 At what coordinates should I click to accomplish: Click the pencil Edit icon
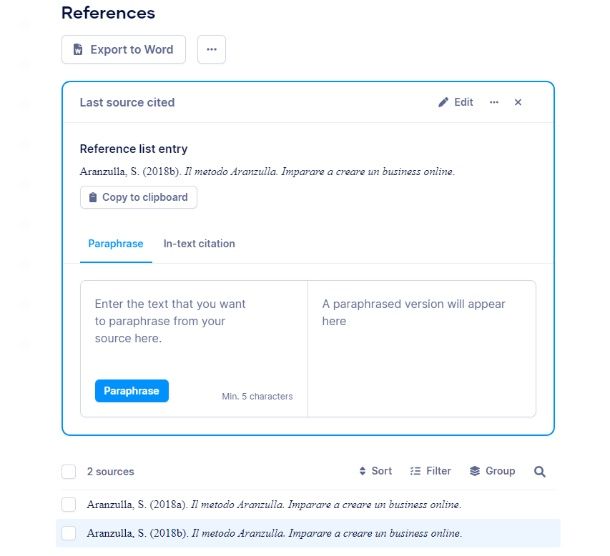(x=443, y=102)
